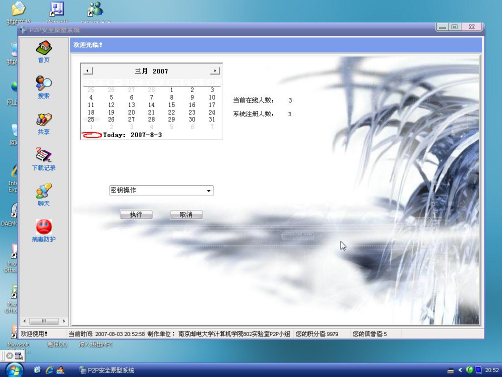Go to previous month in calendar
Viewport: 502px width, 377px height.
(88, 71)
